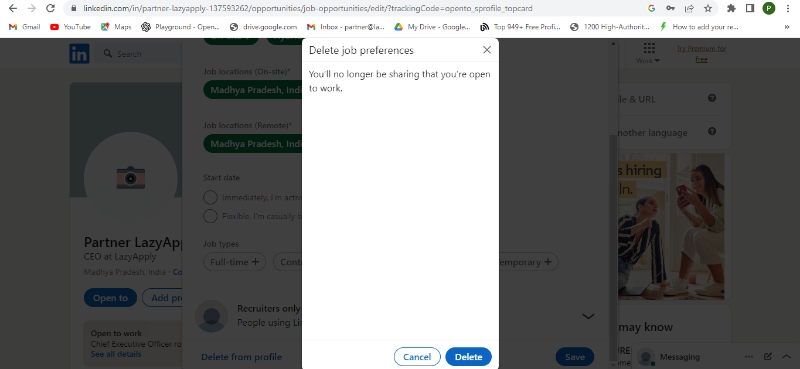The image size is (800, 369).
Task: Click the Madhya Pradesh on-site location chip
Action: click(253, 90)
